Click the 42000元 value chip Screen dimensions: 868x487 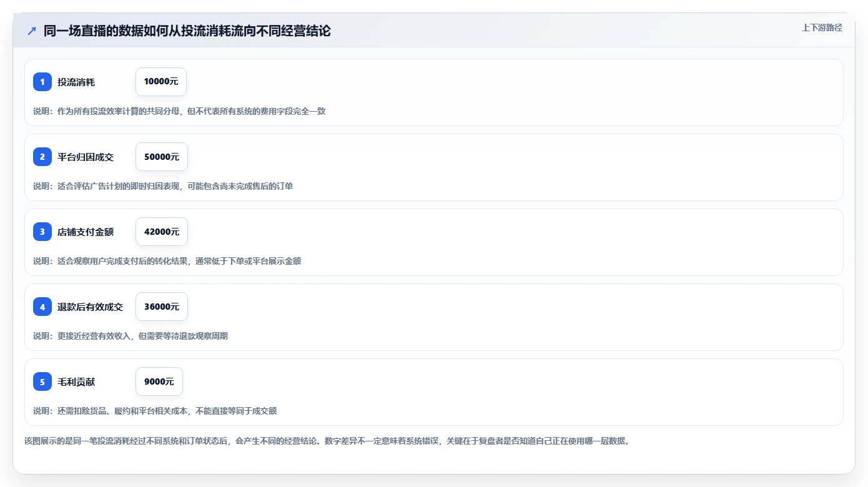pos(162,232)
